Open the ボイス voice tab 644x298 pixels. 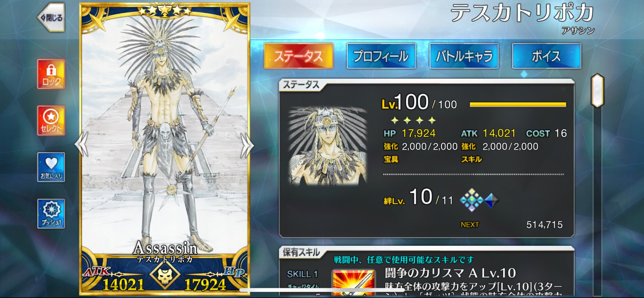point(547,56)
